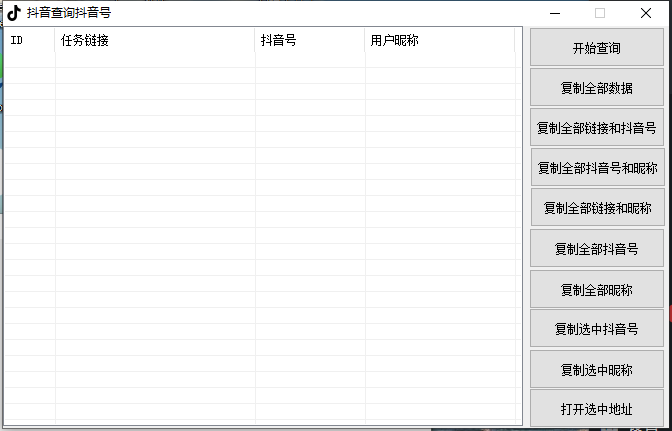Click the 抖音查询抖音号 window title text

tap(69, 13)
